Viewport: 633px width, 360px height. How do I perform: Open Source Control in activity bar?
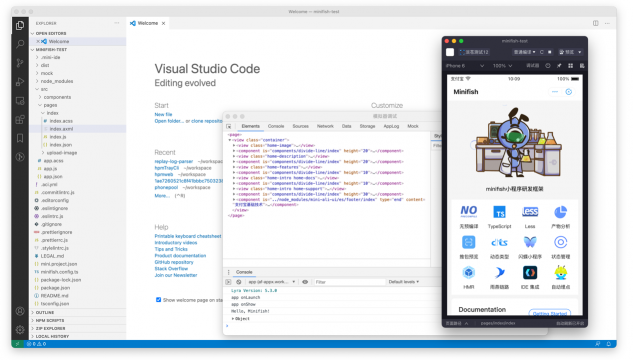pyautogui.click(x=20, y=63)
